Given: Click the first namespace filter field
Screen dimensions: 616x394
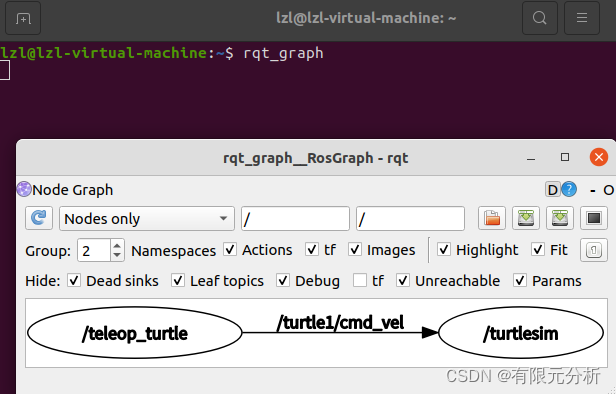Looking at the screenshot, I should click(x=295, y=218).
